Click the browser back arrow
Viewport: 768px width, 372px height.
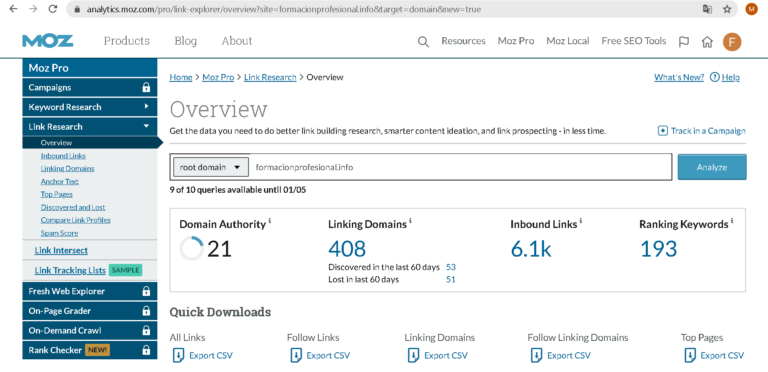pos(13,9)
